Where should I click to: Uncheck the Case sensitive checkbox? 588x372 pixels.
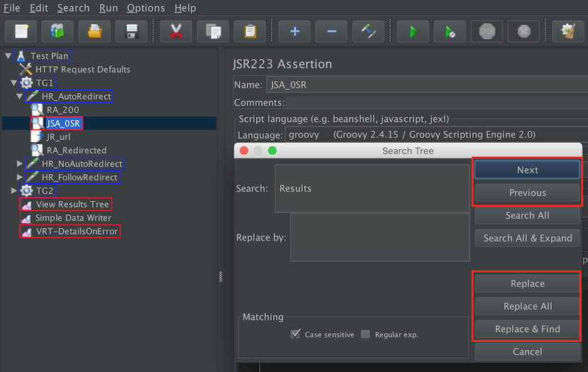296,334
